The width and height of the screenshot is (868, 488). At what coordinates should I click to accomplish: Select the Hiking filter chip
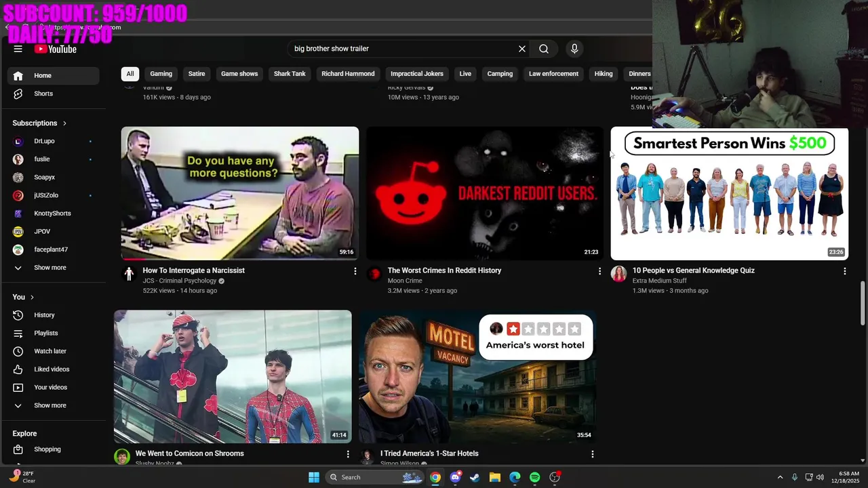604,74
